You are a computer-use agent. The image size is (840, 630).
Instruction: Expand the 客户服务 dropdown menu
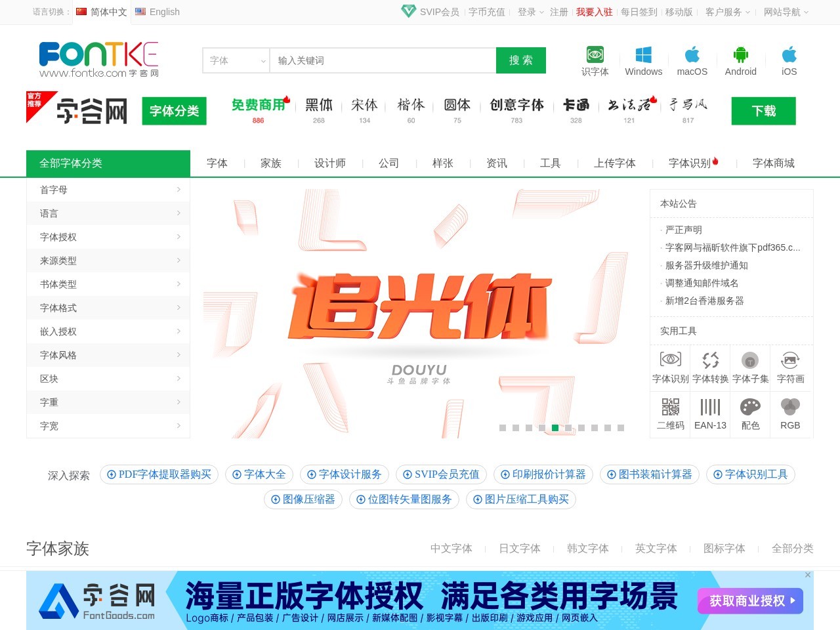727,12
